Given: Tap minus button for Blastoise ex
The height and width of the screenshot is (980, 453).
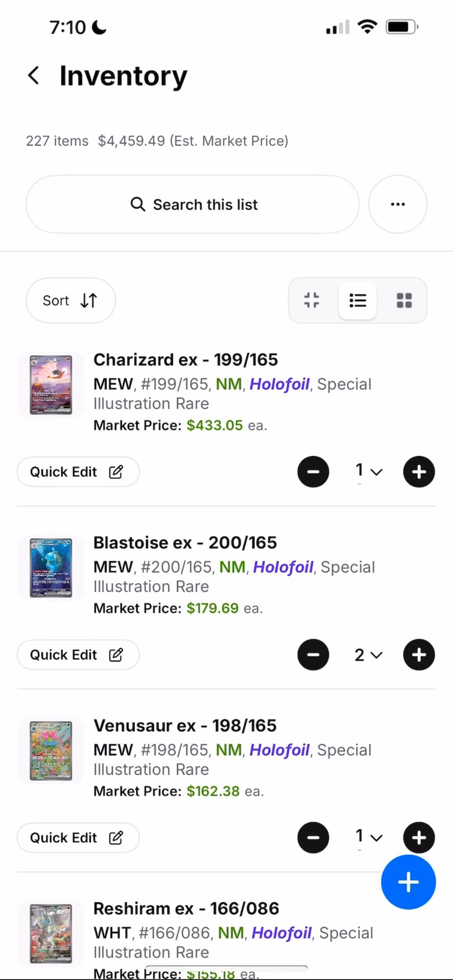Looking at the screenshot, I should coord(313,655).
